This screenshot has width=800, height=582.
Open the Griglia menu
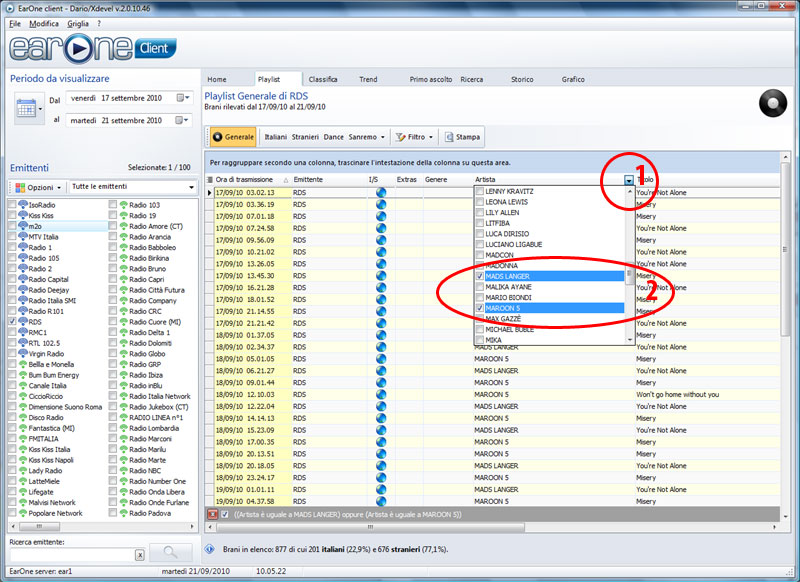[78, 23]
